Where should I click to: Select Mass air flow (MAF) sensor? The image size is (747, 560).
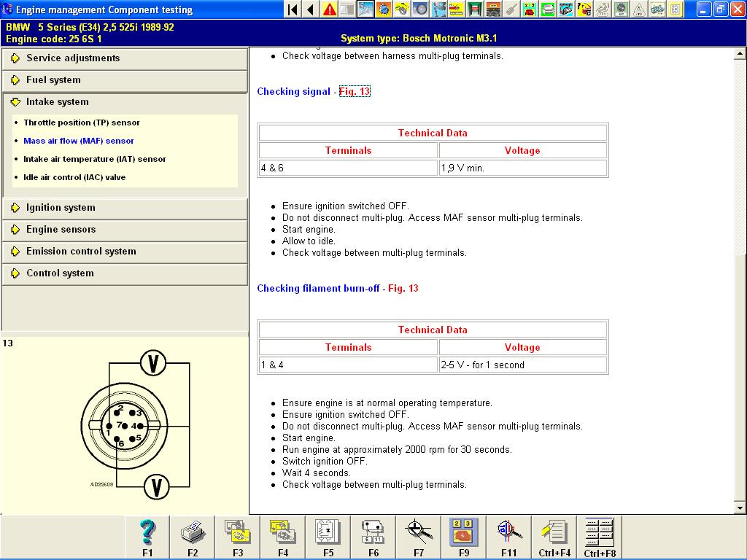(79, 141)
